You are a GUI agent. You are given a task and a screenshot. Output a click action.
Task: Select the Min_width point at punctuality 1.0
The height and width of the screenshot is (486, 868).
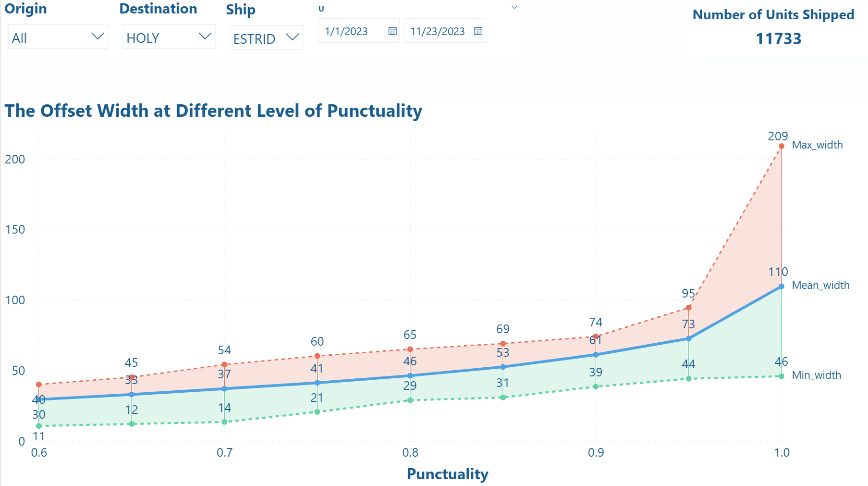782,376
